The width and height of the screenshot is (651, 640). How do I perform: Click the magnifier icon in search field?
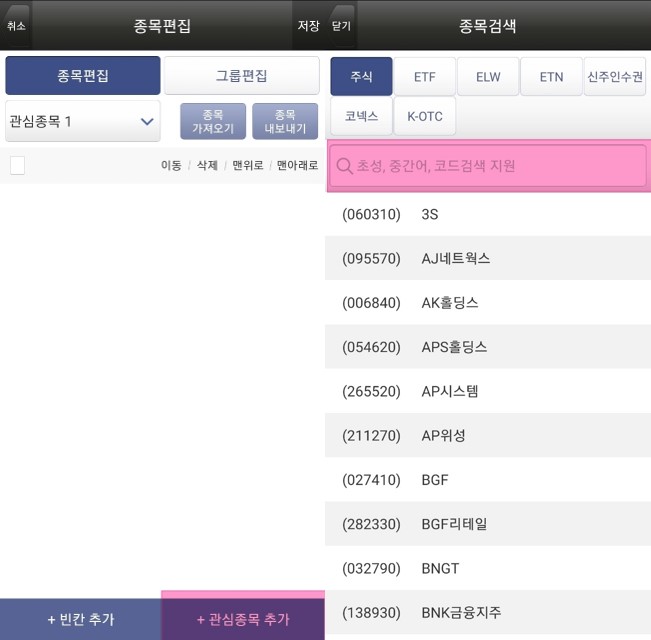coord(344,166)
